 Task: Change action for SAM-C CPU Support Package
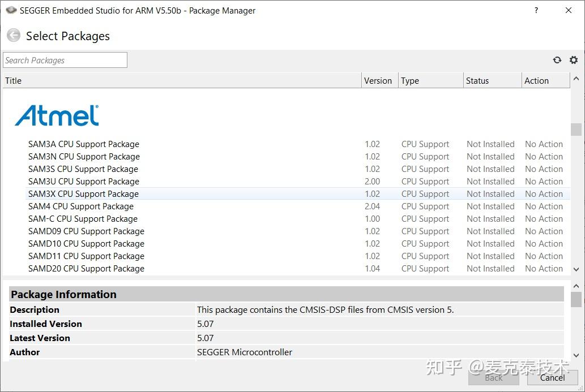tap(544, 219)
